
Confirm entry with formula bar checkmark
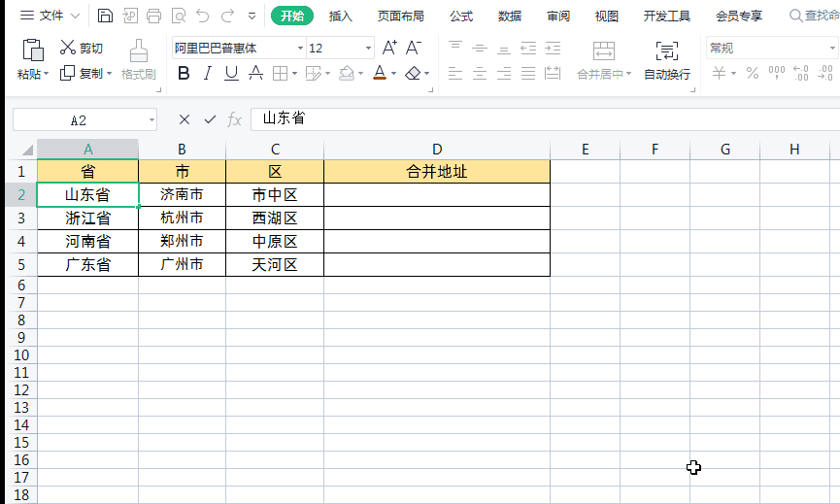(210, 119)
